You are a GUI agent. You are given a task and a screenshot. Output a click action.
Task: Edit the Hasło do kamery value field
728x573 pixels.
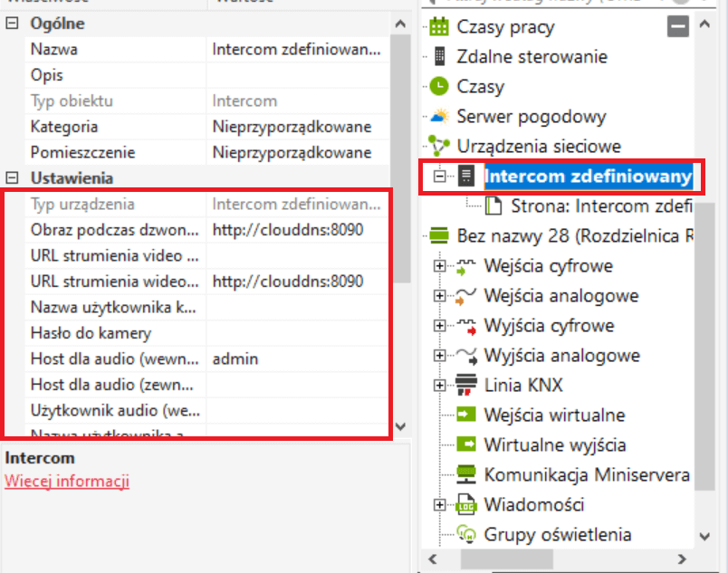click(x=299, y=333)
